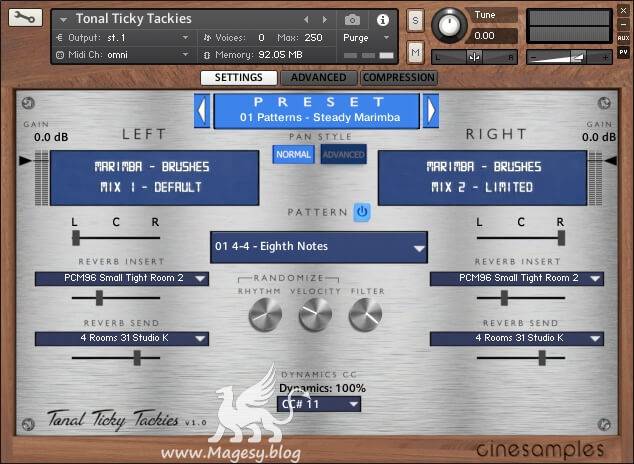Click the Memory 92.05 MB readout
Screen dimensions: 634x464
(x=280, y=55)
